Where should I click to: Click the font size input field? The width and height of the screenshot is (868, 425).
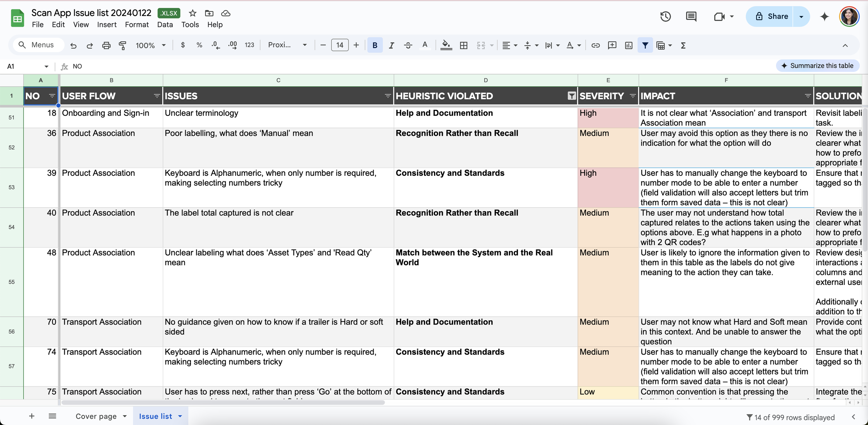coord(340,45)
